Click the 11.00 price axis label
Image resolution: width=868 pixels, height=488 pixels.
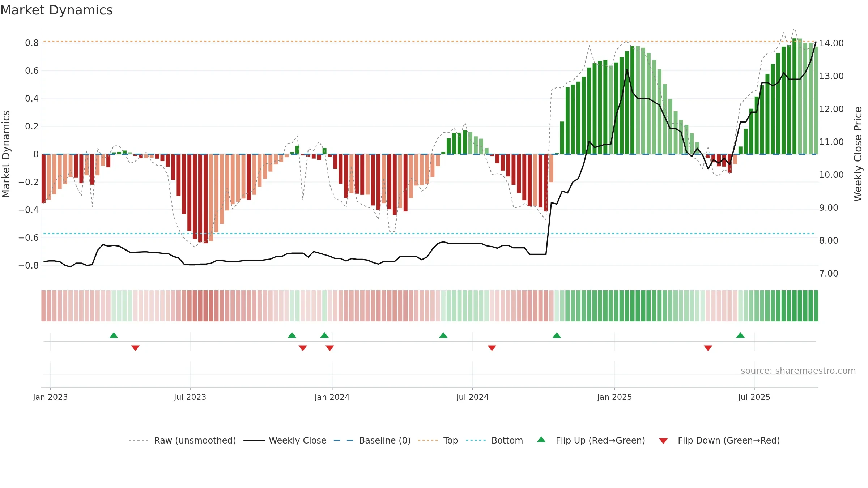coord(831,142)
